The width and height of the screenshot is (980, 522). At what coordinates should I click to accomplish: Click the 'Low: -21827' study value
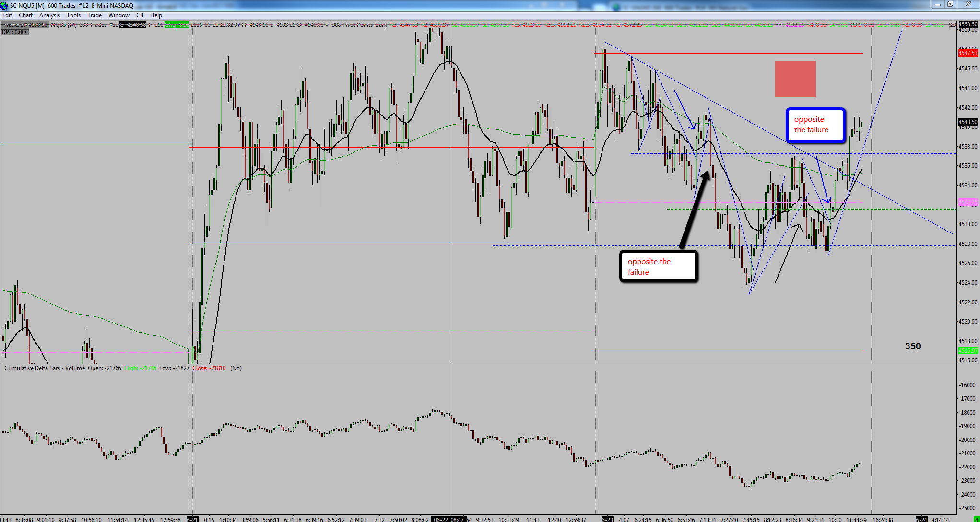(174, 368)
